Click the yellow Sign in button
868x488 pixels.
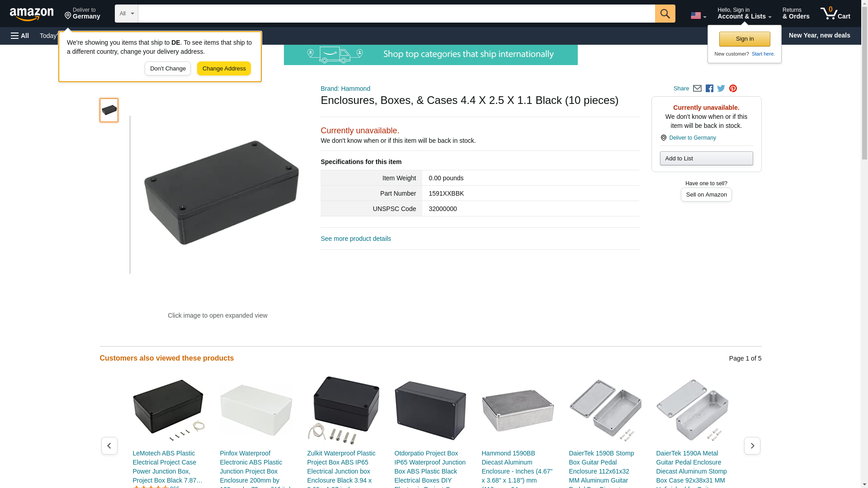[x=744, y=39]
